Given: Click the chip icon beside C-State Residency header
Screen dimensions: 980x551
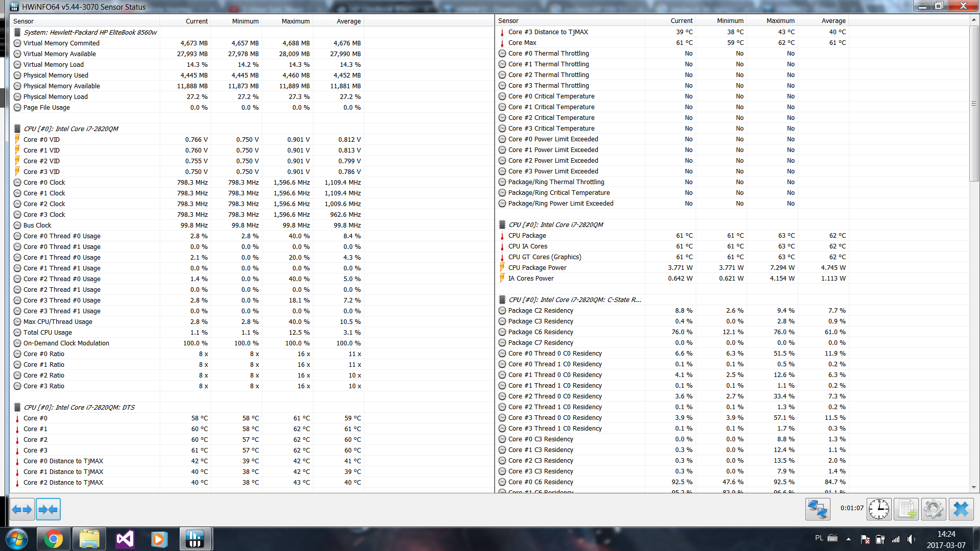Looking at the screenshot, I should 502,299.
